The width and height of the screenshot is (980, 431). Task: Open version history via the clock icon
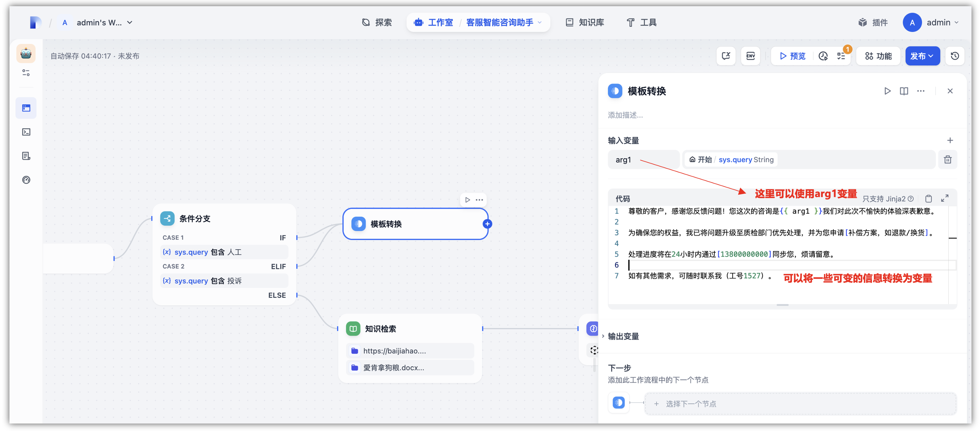[x=955, y=56]
